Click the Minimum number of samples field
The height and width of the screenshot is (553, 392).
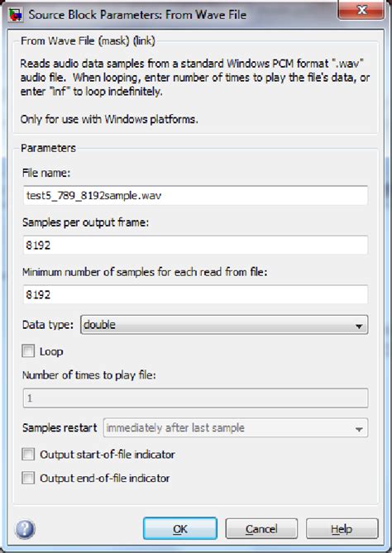[x=195, y=294]
